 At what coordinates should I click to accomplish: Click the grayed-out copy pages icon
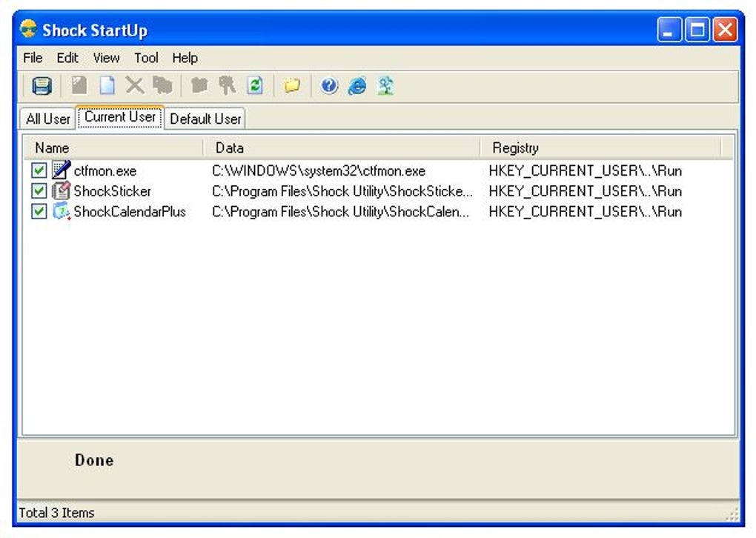tap(162, 86)
